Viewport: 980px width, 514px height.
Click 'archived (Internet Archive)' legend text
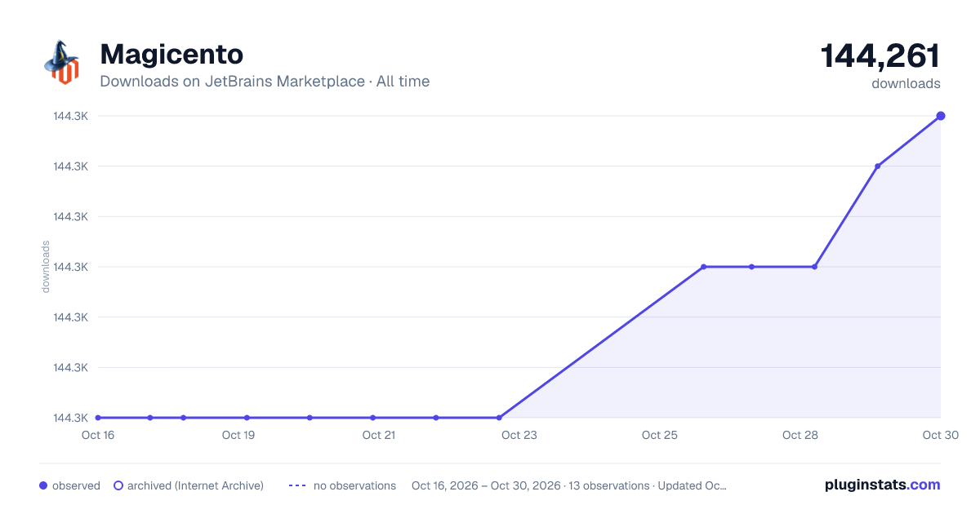(x=195, y=485)
